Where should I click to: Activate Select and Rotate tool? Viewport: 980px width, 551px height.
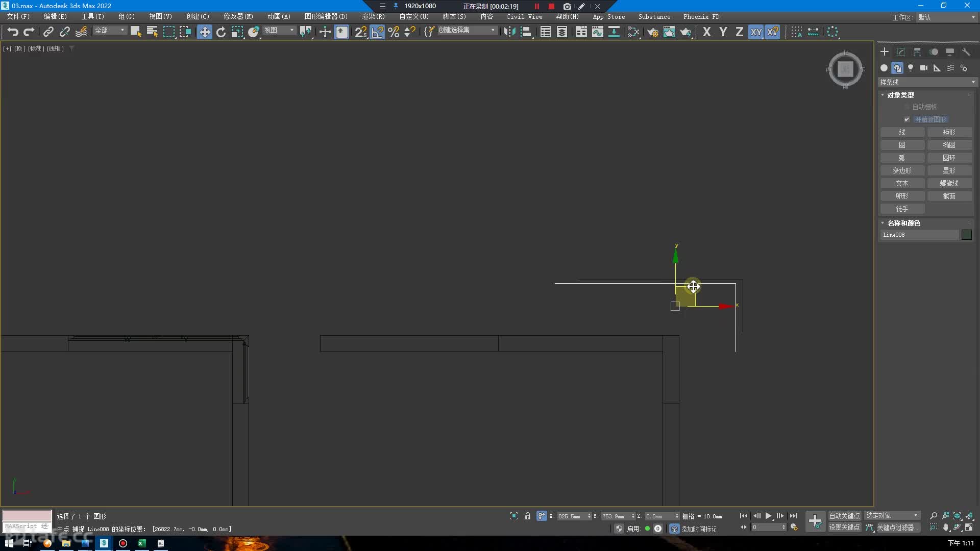(221, 32)
